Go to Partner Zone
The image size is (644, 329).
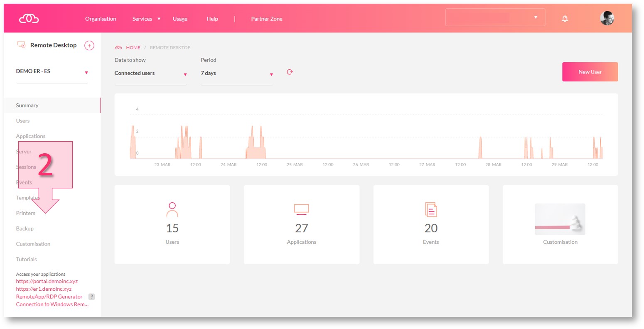point(266,19)
